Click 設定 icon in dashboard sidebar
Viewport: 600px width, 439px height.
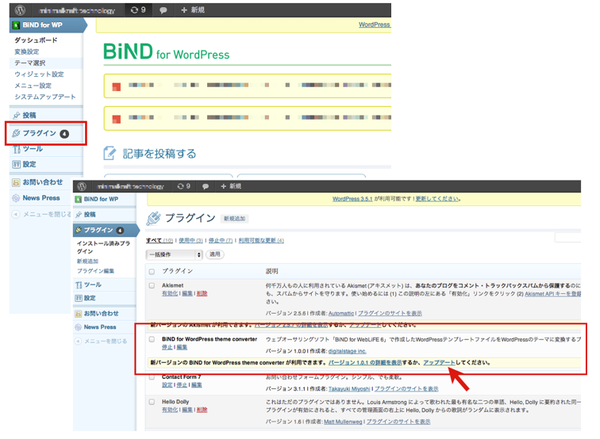pyautogui.click(x=16, y=165)
